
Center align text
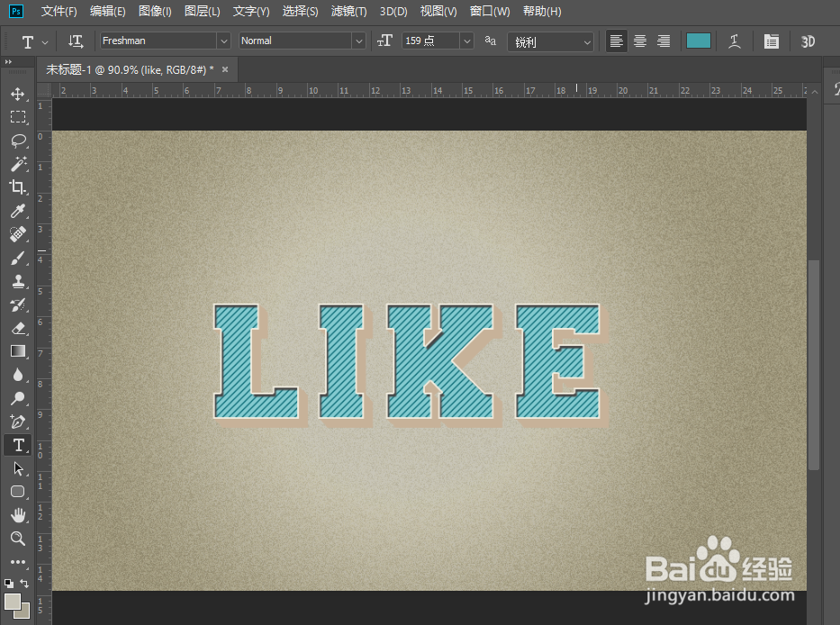[x=639, y=41]
